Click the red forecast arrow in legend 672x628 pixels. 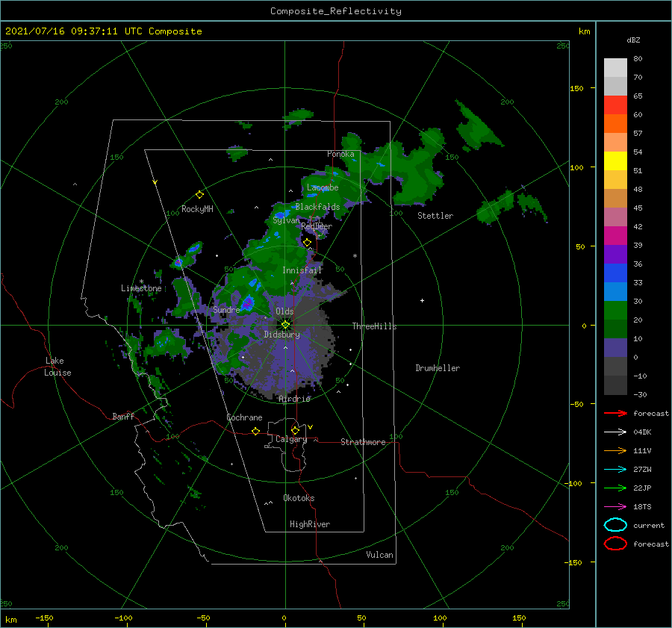point(615,413)
